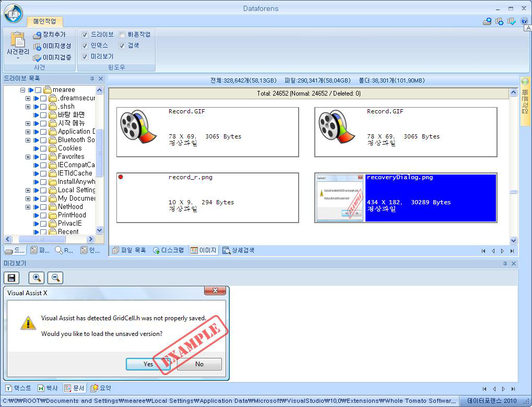Zoom out on the preview image
The height and width of the screenshot is (407, 532).
tap(55, 278)
